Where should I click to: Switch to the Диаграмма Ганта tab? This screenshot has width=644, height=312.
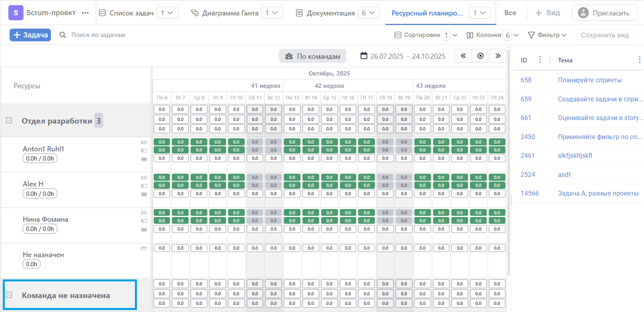point(230,13)
